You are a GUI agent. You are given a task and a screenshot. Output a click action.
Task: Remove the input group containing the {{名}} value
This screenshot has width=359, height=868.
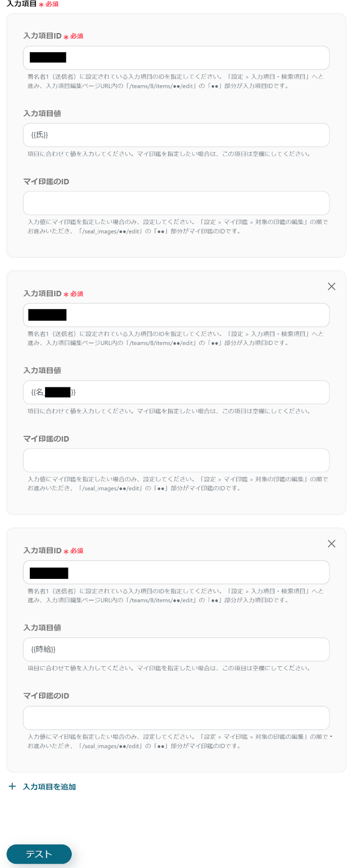pos(331,286)
